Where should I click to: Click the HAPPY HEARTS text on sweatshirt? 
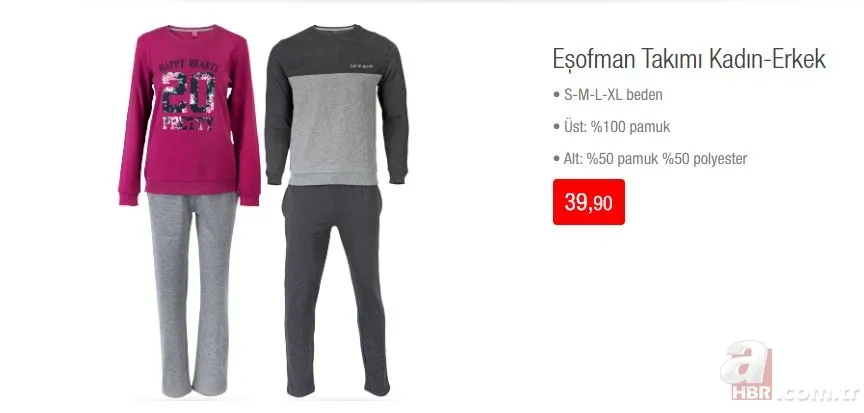pos(188,65)
